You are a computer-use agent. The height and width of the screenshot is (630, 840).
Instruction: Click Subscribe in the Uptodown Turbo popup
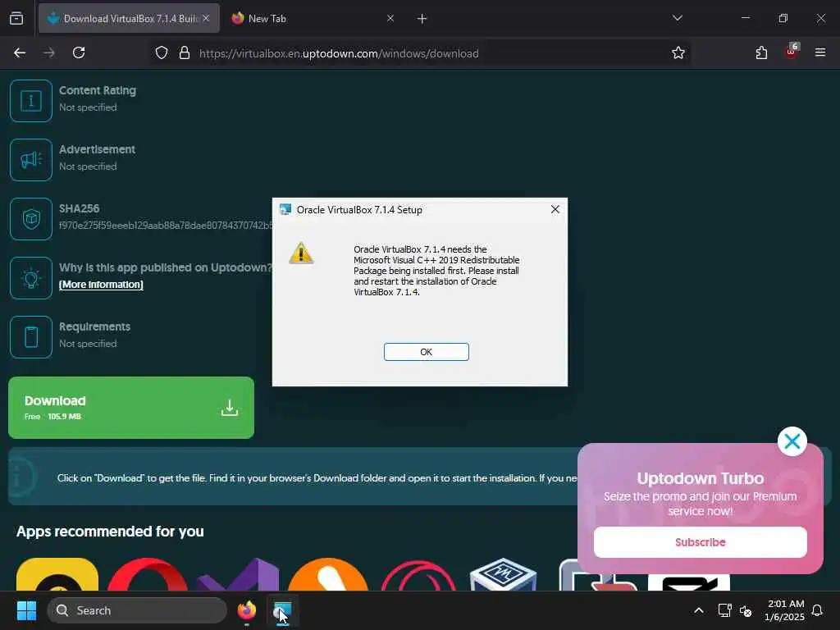(701, 542)
